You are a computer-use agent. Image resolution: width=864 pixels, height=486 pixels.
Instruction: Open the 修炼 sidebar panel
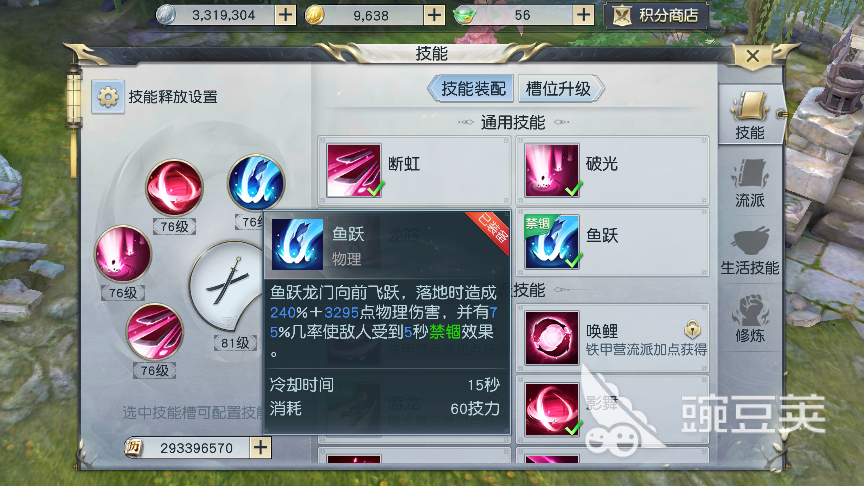coord(750,318)
